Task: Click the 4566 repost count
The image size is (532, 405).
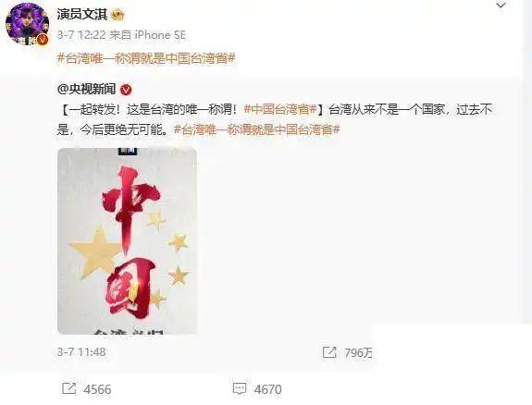Action: click(97, 389)
